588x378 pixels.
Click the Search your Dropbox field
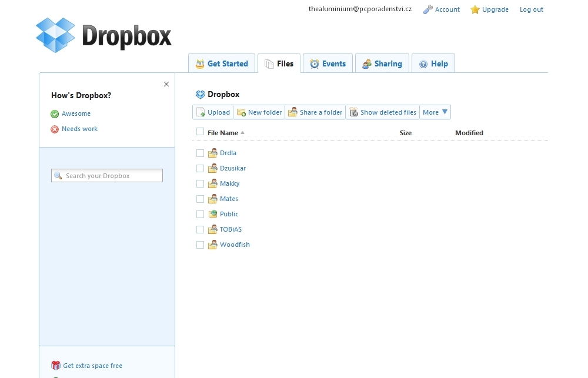click(x=107, y=176)
